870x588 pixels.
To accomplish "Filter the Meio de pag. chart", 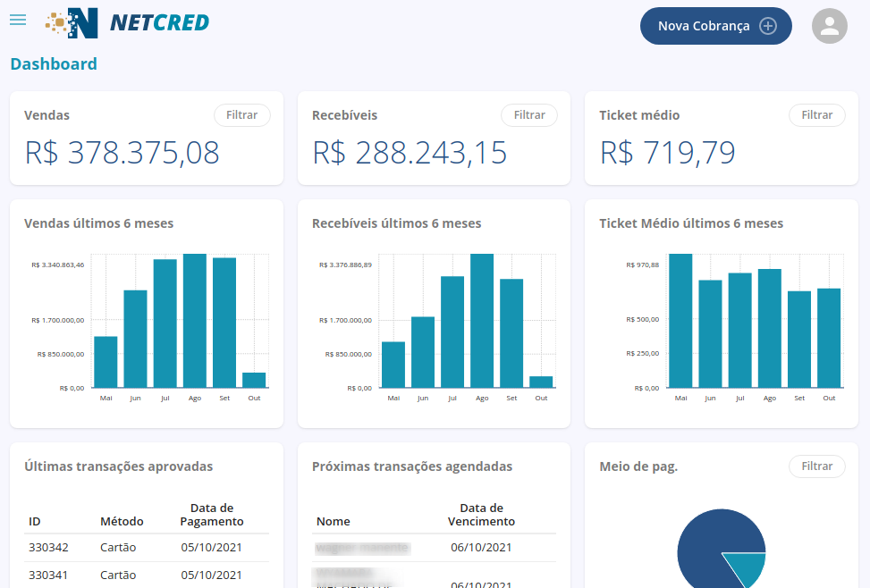I will coord(816,466).
